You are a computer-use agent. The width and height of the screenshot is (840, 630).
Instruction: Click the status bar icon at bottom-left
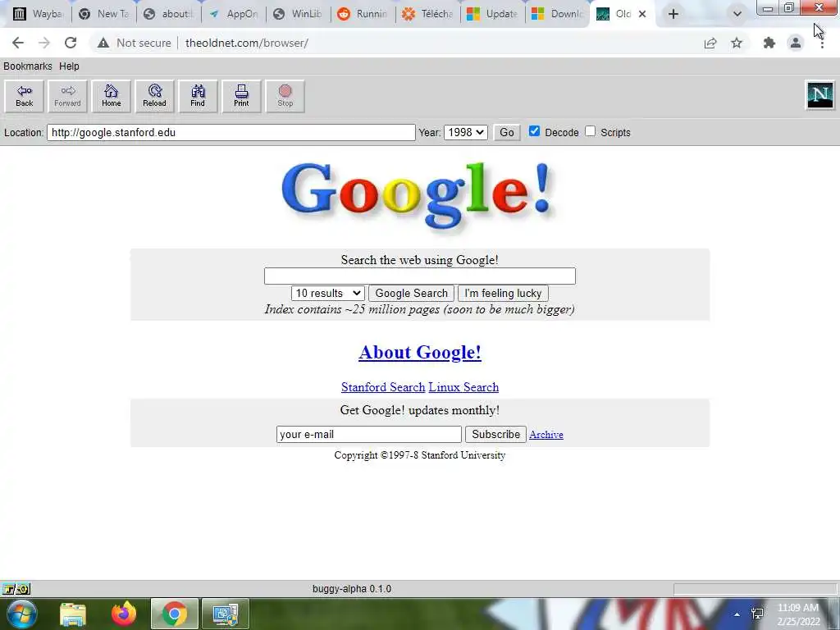tap(16, 589)
